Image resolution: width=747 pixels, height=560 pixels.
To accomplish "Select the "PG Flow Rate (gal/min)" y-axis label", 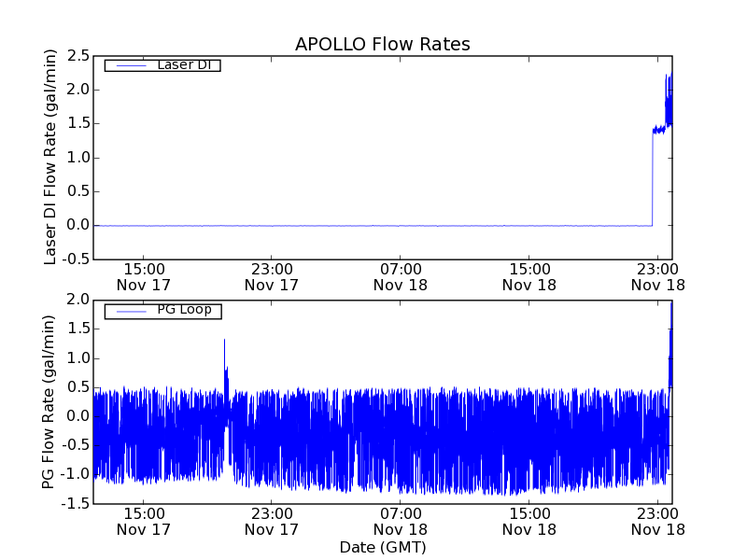I will coord(49,401).
